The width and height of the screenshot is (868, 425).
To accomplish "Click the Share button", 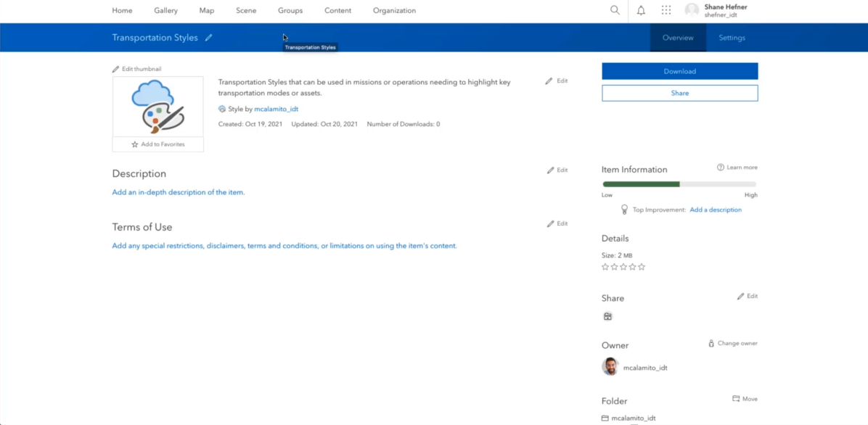I will pyautogui.click(x=680, y=93).
